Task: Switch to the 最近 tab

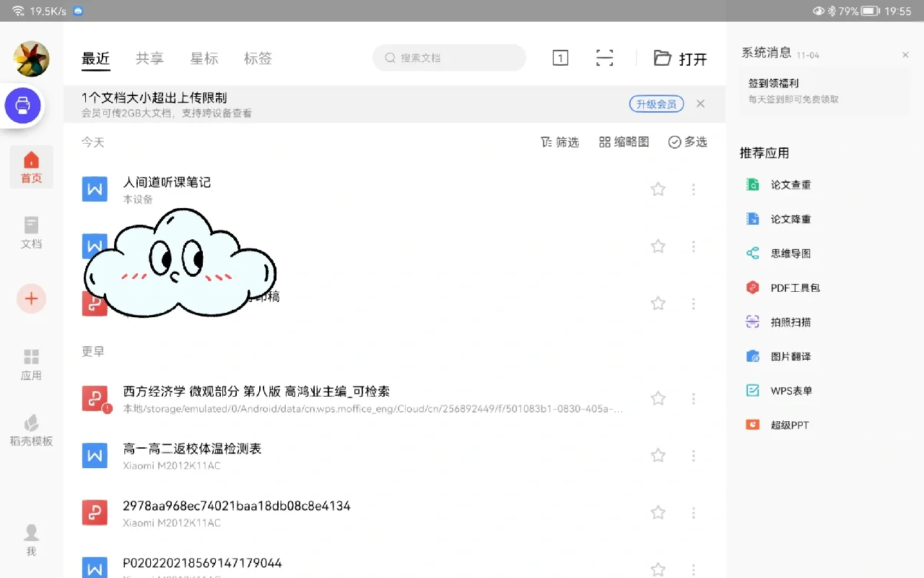Action: point(95,59)
